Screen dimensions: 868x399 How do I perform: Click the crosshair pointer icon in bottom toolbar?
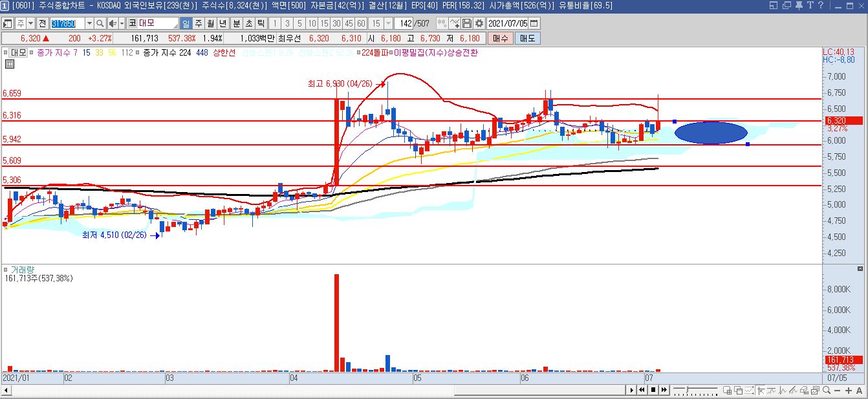761,390
